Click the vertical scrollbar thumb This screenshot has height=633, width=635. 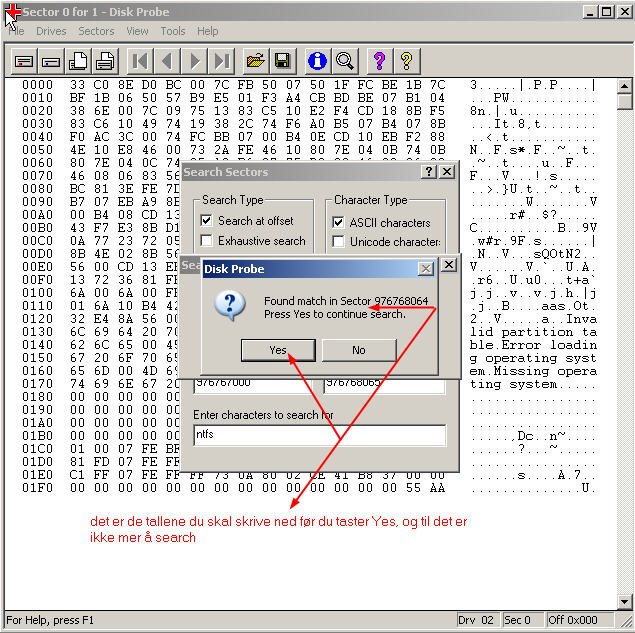click(x=624, y=101)
